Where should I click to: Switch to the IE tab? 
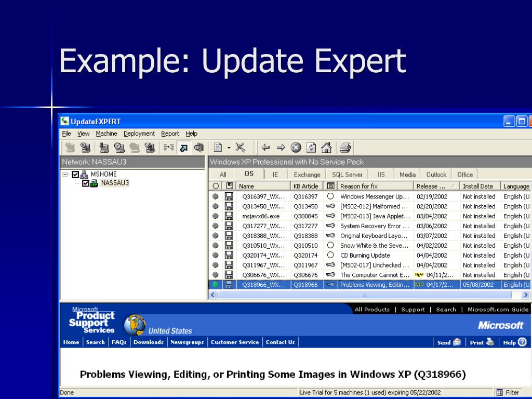(275, 175)
